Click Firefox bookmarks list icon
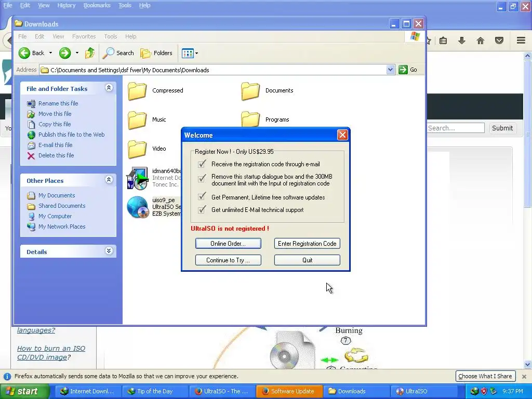This screenshot has width=532, height=399. [x=443, y=41]
